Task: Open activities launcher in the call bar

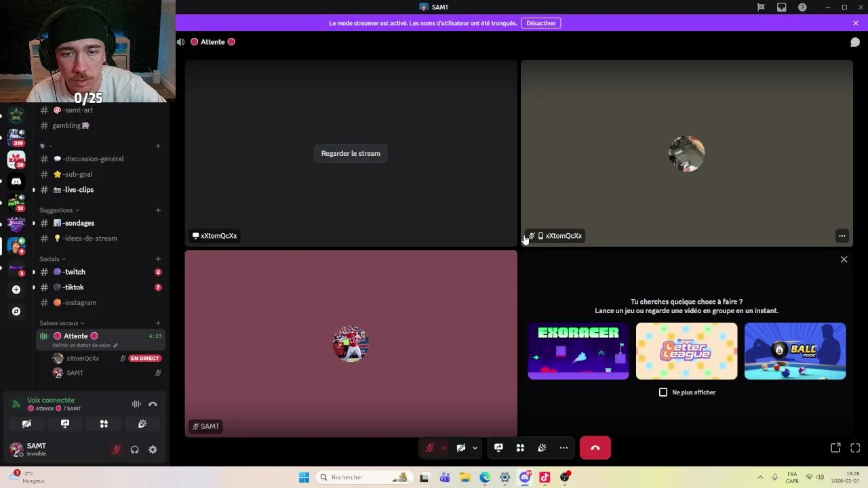Action: 520,448
